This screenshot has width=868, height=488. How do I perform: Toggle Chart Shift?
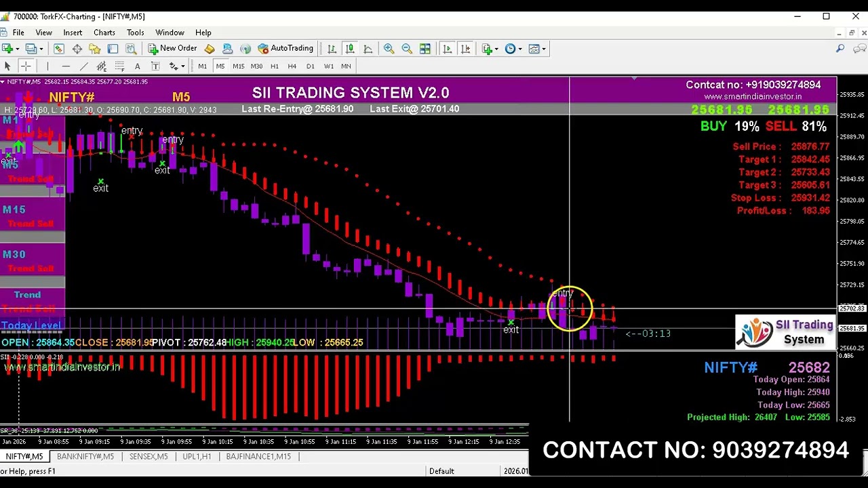point(466,49)
